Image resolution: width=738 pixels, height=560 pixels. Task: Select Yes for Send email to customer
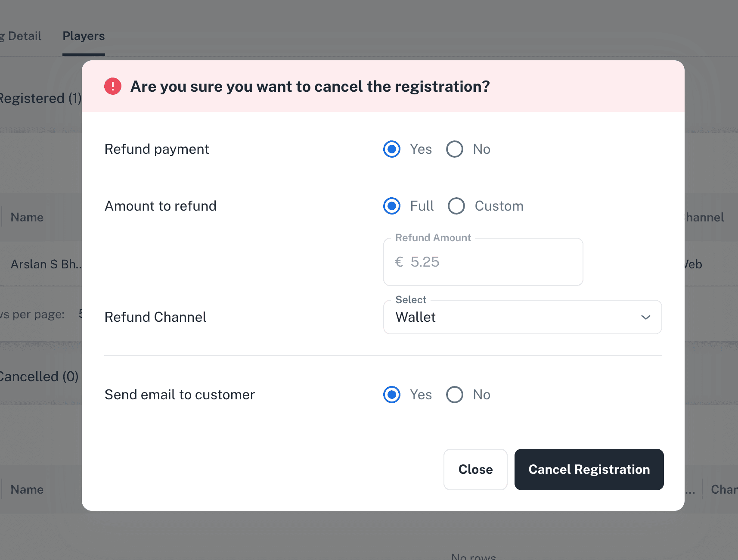tap(392, 395)
